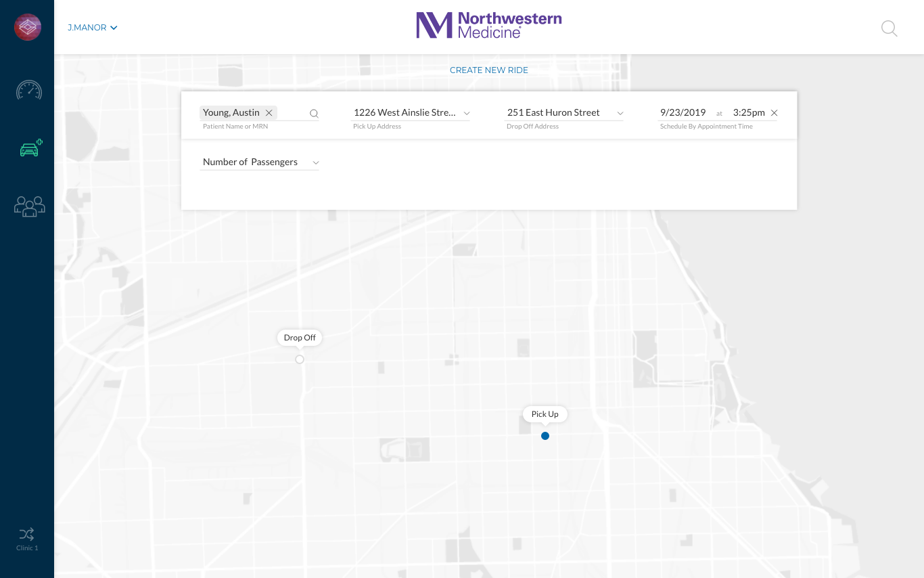Click the white Drop Off map marker
Screen dimensions: 924x578
coord(300,359)
